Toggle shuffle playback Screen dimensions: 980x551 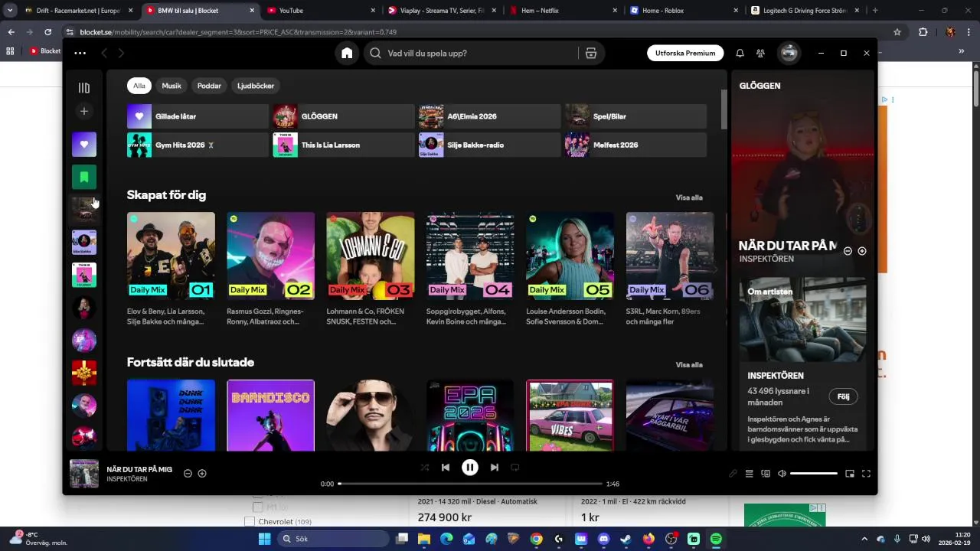point(425,468)
